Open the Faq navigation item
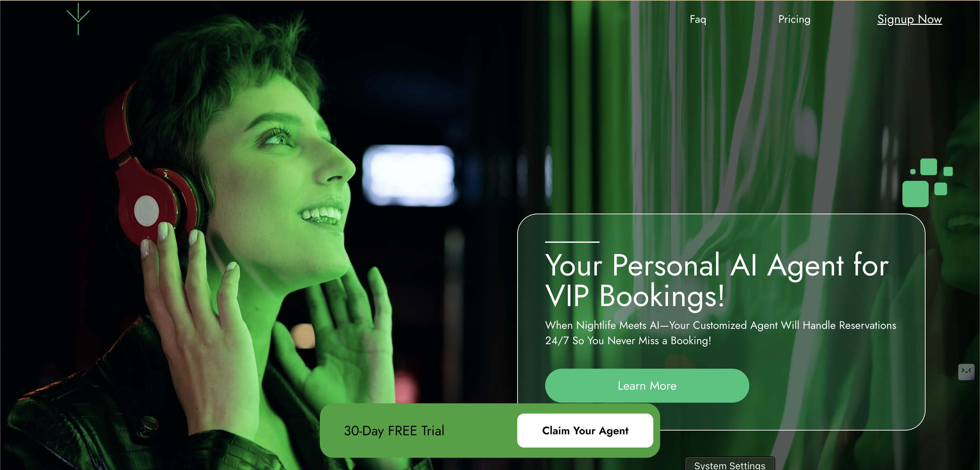Image resolution: width=980 pixels, height=470 pixels. (698, 19)
